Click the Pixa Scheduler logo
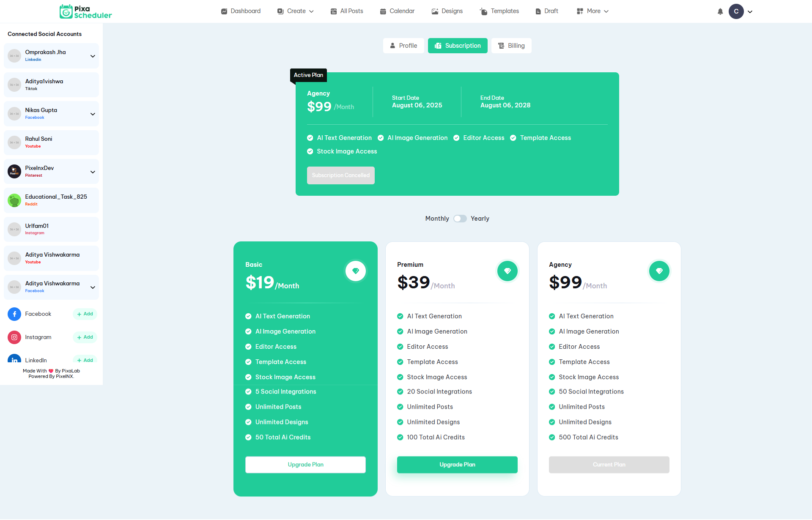 tap(86, 11)
